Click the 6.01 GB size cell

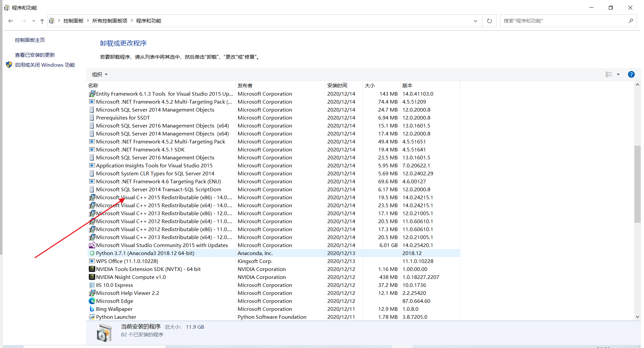point(388,245)
